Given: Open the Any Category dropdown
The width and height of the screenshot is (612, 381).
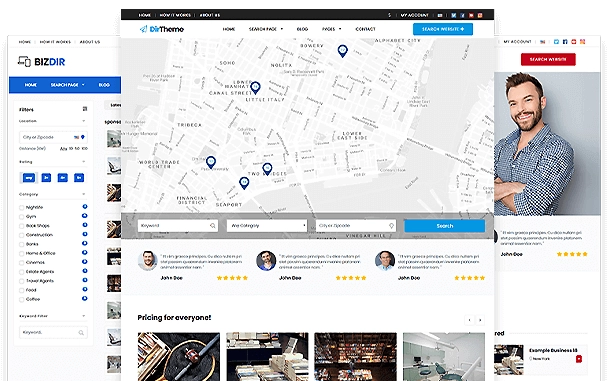Looking at the screenshot, I should click(267, 226).
